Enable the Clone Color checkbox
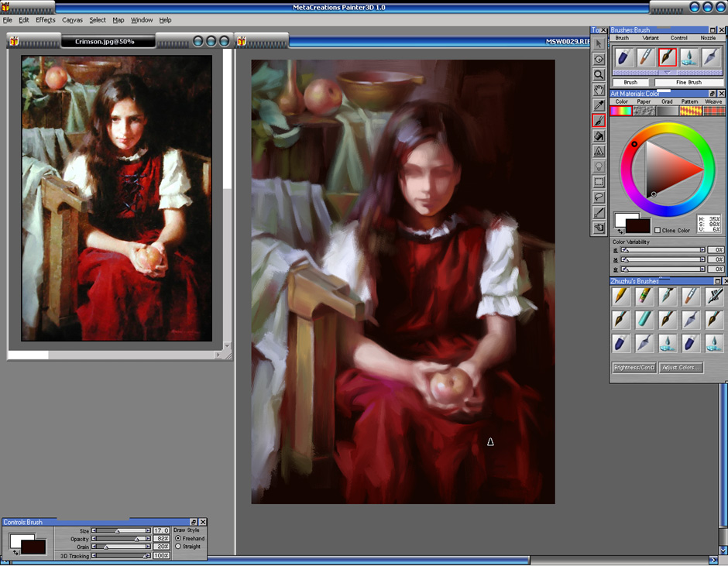Image resolution: width=728 pixels, height=566 pixels. tap(657, 230)
